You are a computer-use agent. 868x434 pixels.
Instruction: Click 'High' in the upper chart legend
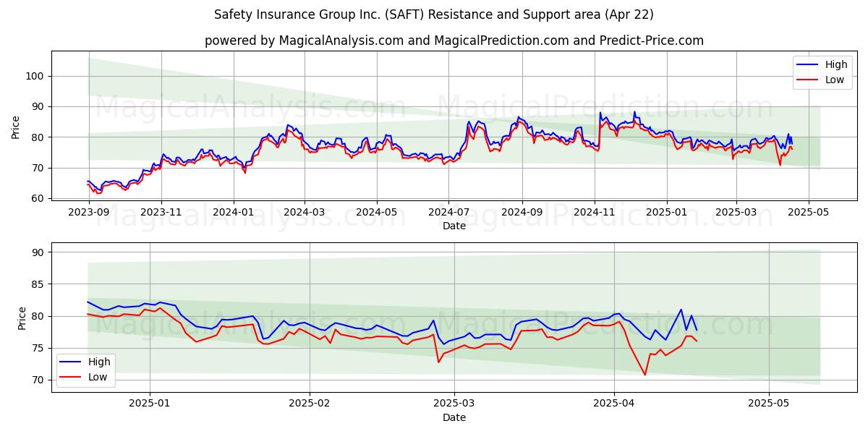click(836, 65)
